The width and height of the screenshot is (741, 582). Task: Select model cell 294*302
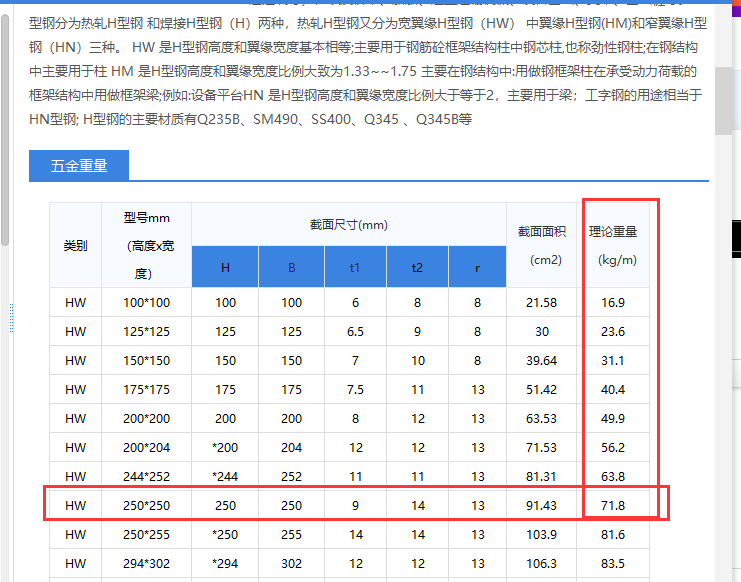[146, 563]
